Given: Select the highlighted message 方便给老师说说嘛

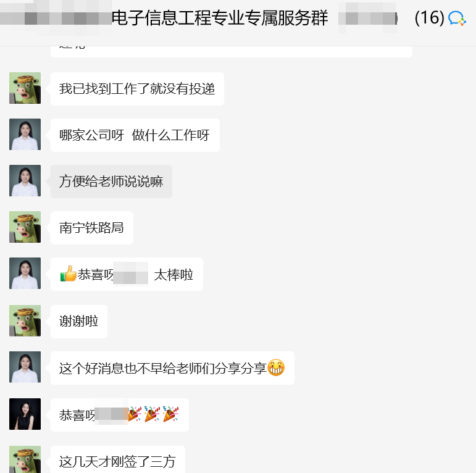Looking at the screenshot, I should coord(111,182).
